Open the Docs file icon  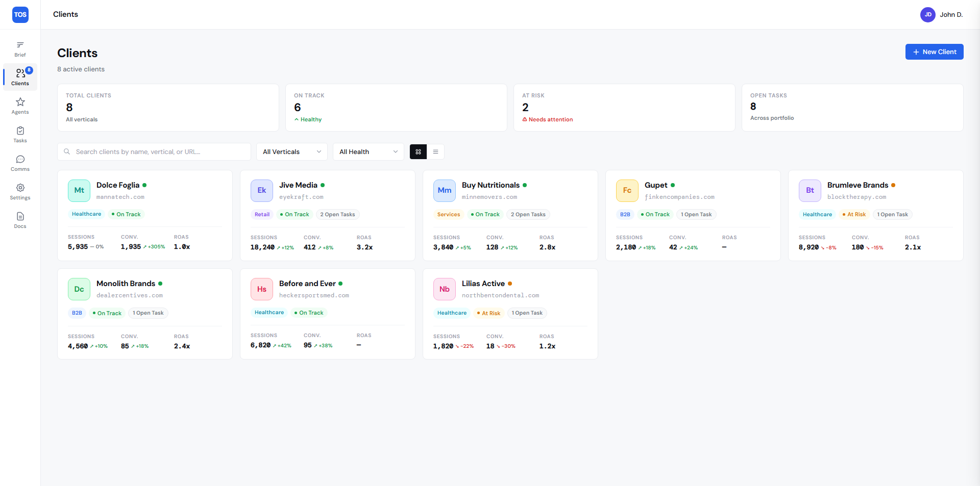click(20, 216)
